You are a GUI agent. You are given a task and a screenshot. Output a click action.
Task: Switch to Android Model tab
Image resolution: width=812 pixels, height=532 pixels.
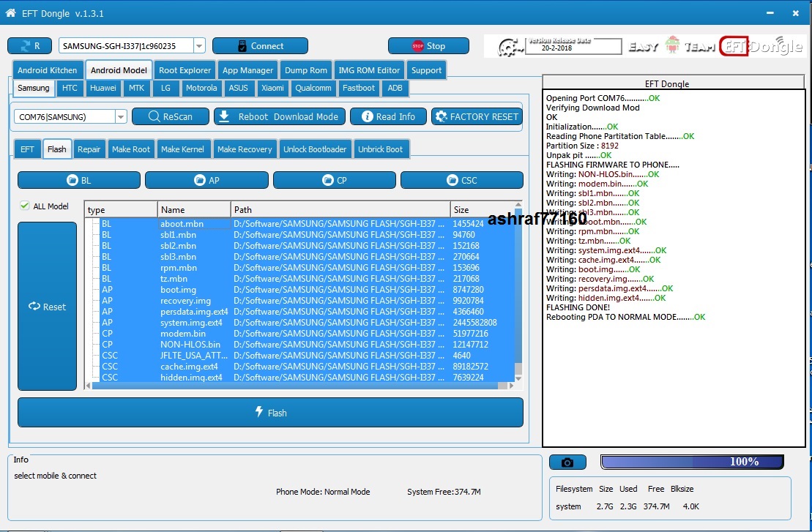(119, 70)
